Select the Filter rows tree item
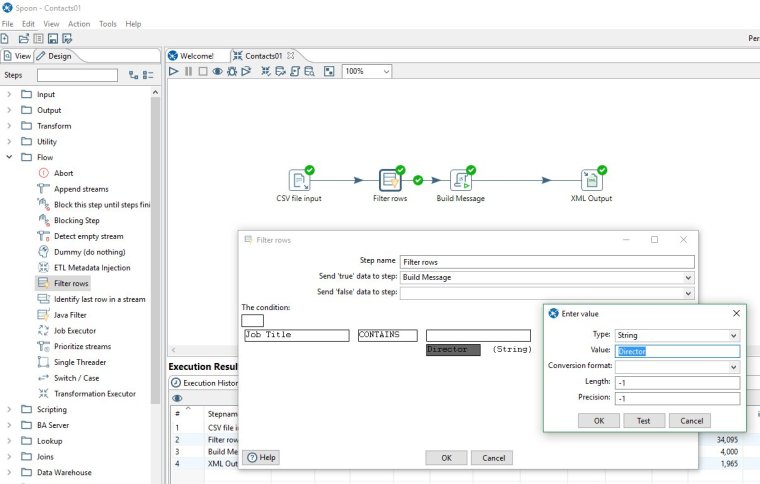This screenshot has width=760, height=484. click(x=63, y=283)
